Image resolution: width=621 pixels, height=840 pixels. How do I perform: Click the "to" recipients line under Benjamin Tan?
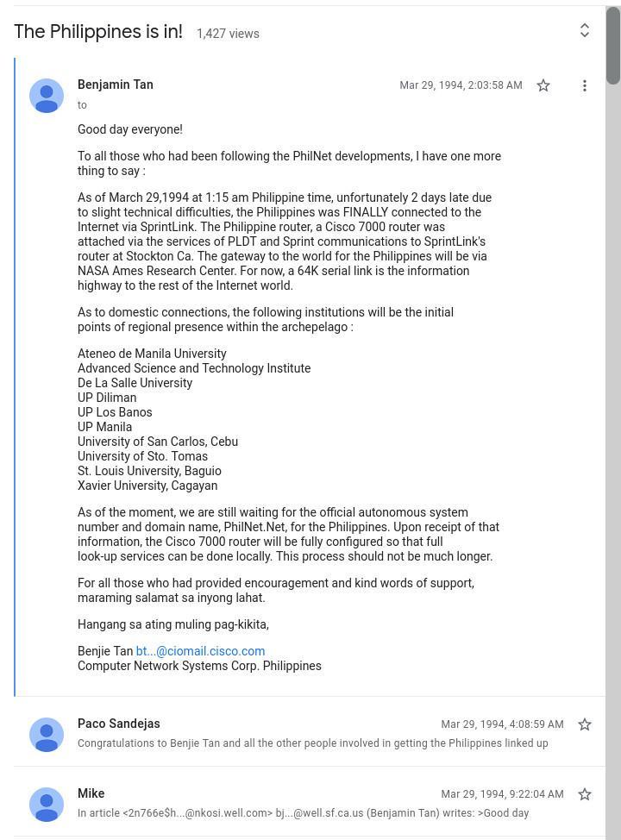[x=82, y=105]
